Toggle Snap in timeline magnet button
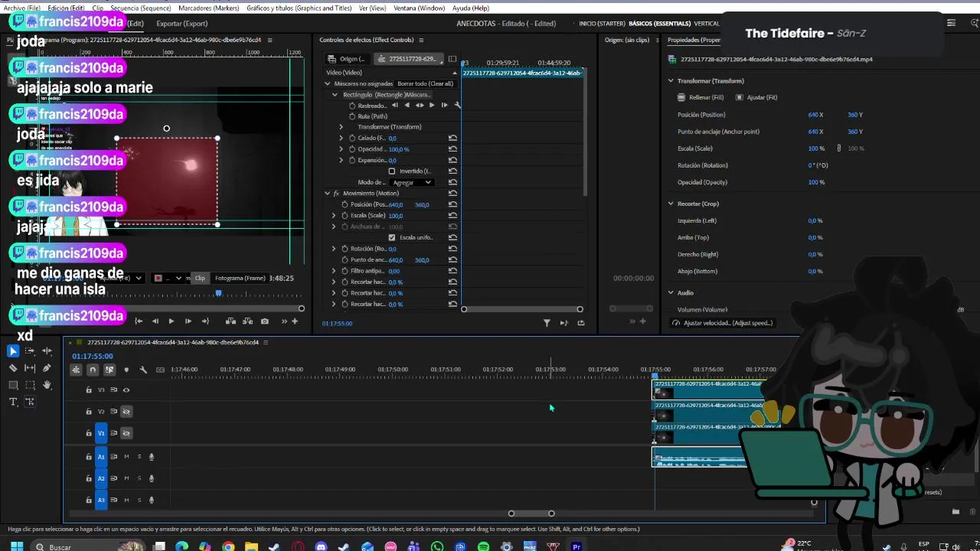 click(x=93, y=370)
